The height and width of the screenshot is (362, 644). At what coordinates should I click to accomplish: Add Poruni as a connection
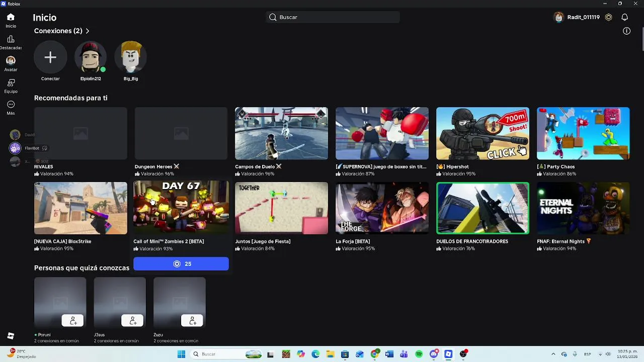[x=73, y=320]
